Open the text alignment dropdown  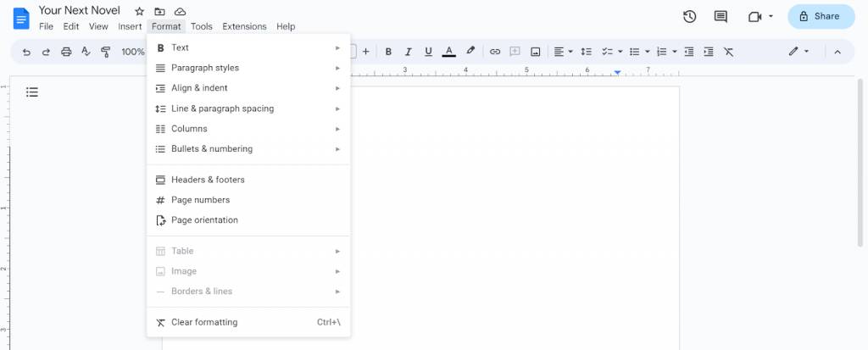(x=564, y=52)
